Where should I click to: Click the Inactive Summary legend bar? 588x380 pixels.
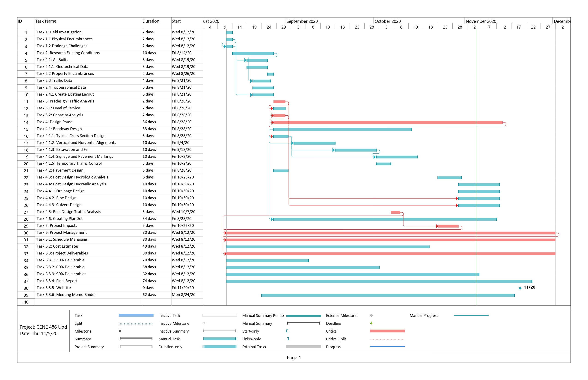pos(220,331)
